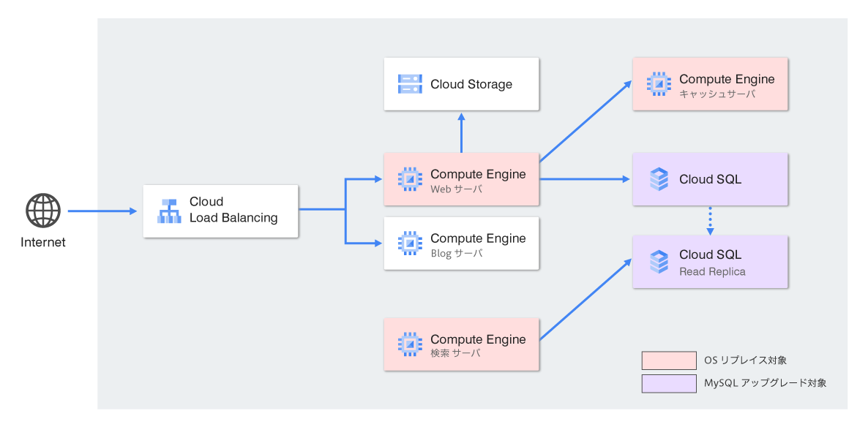Click the Blog サーバ subtitle text
The height and width of the screenshot is (427, 868).
457,254
